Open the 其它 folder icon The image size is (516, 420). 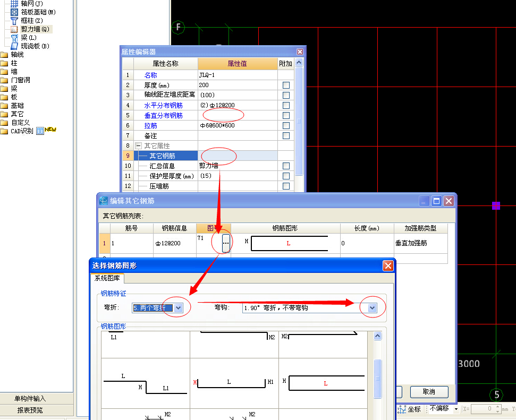[x=4, y=115]
